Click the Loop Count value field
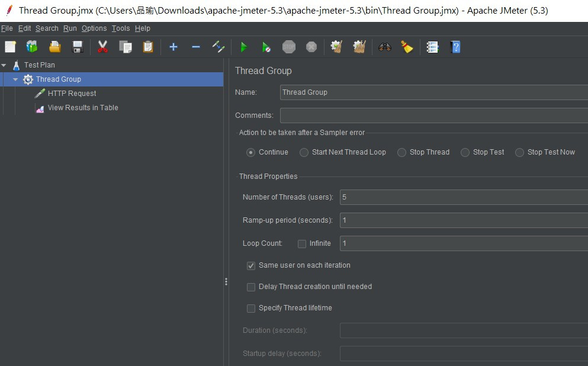 tap(464, 244)
